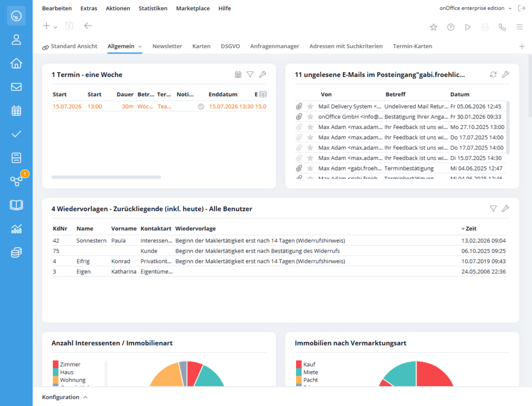Open the archive drawer sidebar icon
The height and width of the screenshot is (406, 532).
click(x=16, y=158)
